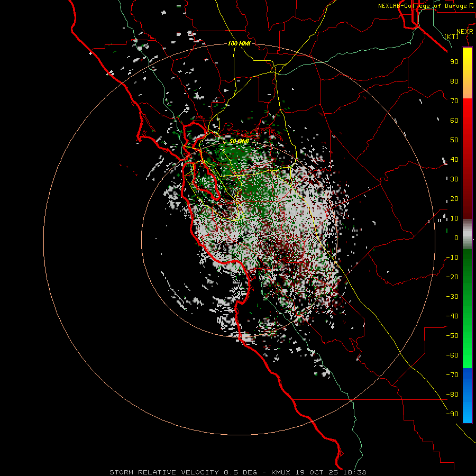Click the "[KT]" units label
The width and height of the screenshot is (476, 476).
(x=451, y=36)
